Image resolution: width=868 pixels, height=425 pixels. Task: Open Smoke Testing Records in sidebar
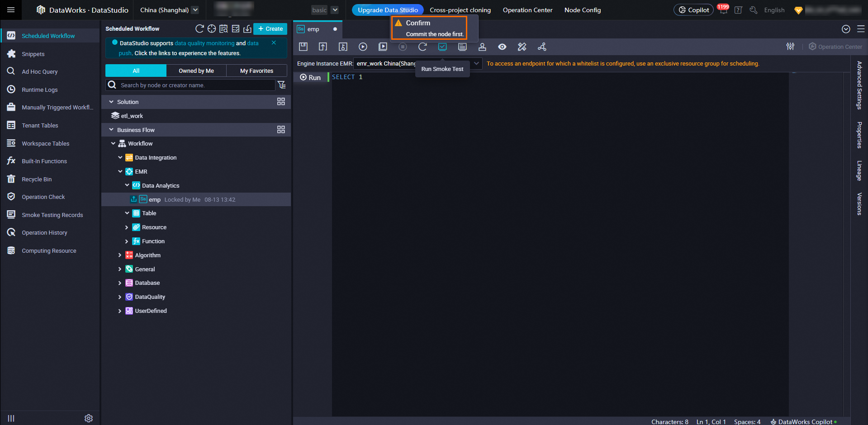52,215
